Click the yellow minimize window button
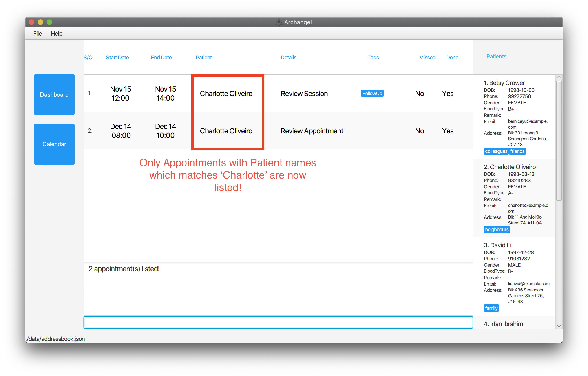The height and width of the screenshot is (376, 588). click(40, 22)
